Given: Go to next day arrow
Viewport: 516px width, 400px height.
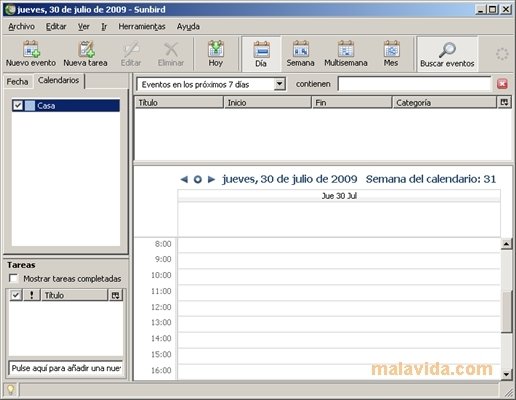Looking at the screenshot, I should [x=211, y=179].
